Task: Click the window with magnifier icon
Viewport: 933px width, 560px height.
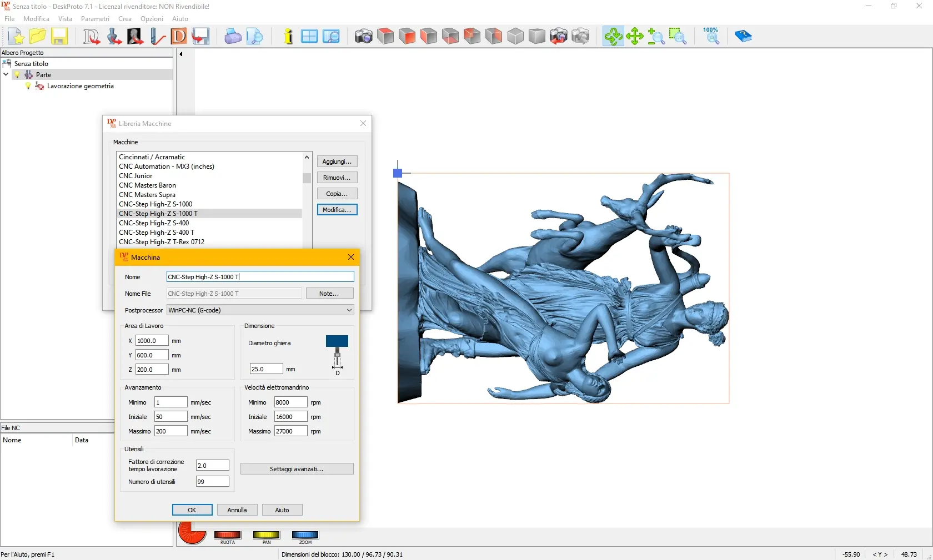Action: pyautogui.click(x=331, y=36)
